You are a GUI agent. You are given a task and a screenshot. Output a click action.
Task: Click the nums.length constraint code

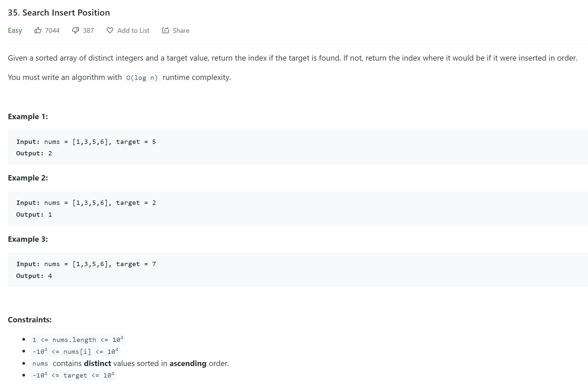[78, 340]
